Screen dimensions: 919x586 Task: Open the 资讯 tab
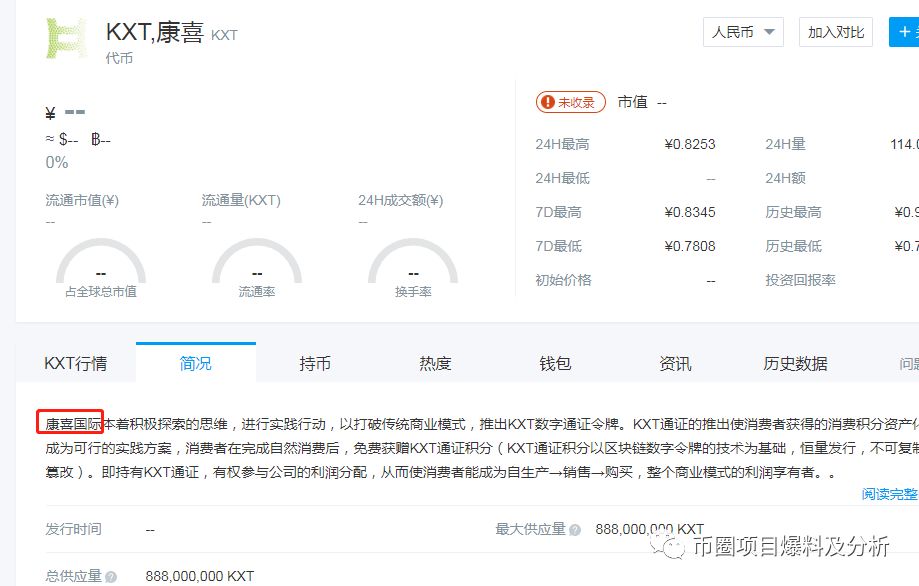(x=675, y=363)
